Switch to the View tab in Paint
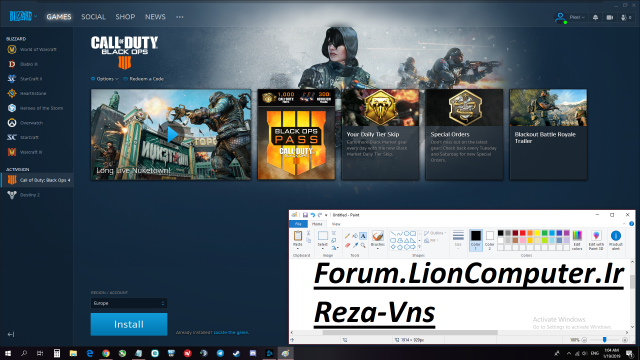This screenshot has height=360, width=640. click(x=336, y=224)
